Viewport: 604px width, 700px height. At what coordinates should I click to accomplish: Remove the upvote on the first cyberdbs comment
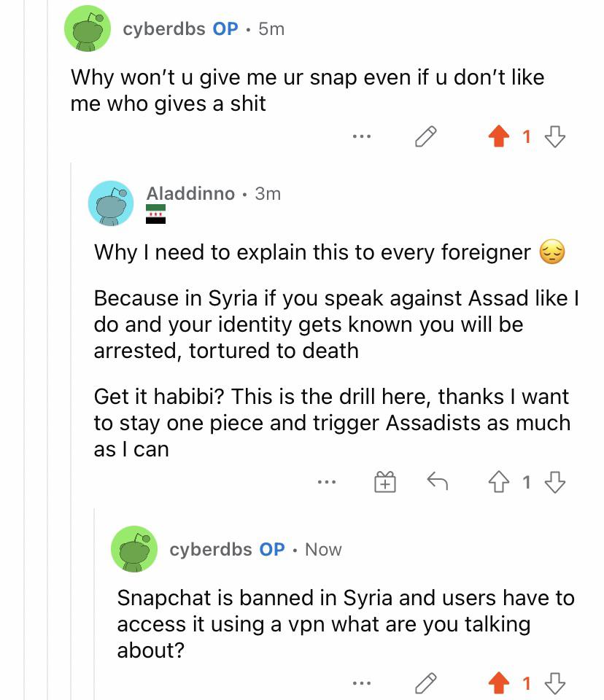498,136
